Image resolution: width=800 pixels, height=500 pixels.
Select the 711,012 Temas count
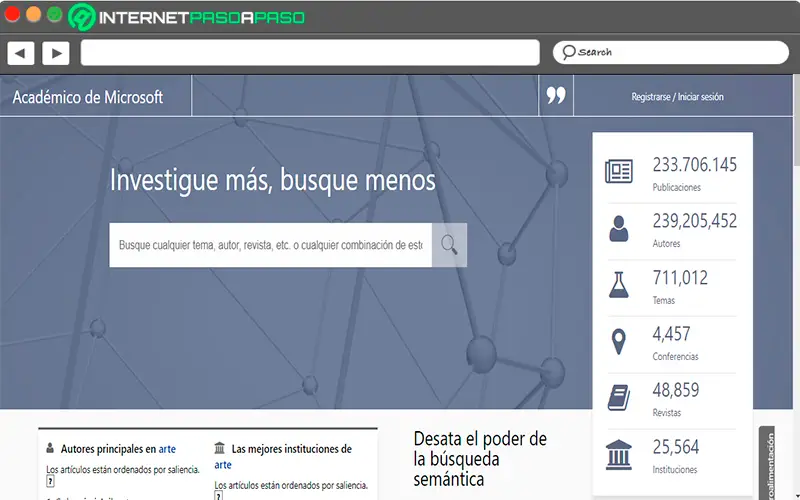680,278
